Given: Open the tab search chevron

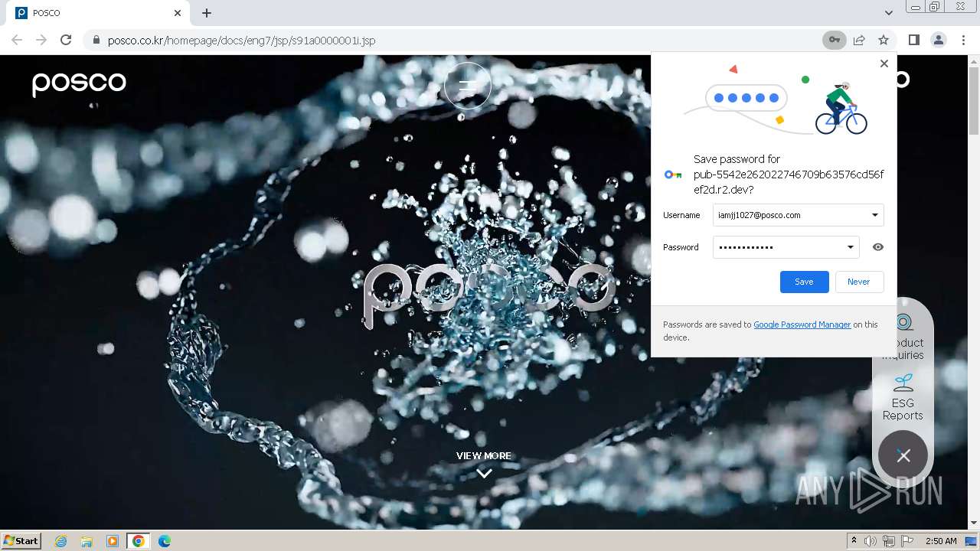Looking at the screenshot, I should [x=888, y=13].
